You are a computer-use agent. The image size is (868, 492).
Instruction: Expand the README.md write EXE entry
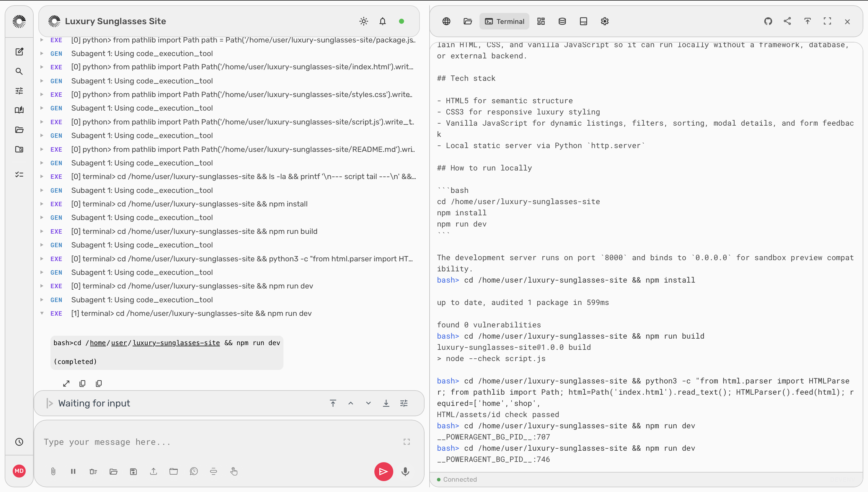(42, 149)
